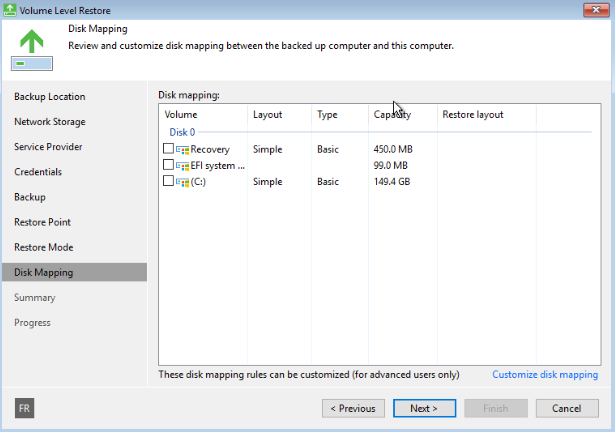Select the EFI system volume name
The height and width of the screenshot is (432, 615).
coord(218,166)
